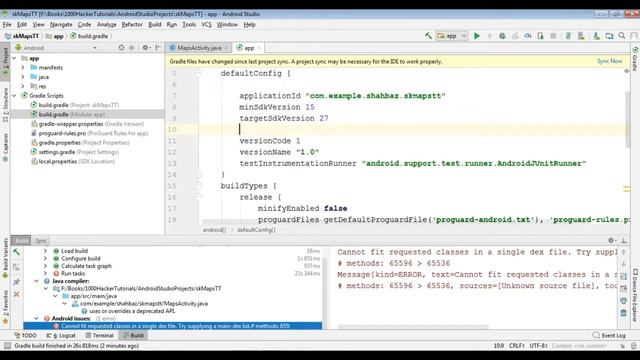Open the Event Log button
640x360 pixels.
point(609,336)
